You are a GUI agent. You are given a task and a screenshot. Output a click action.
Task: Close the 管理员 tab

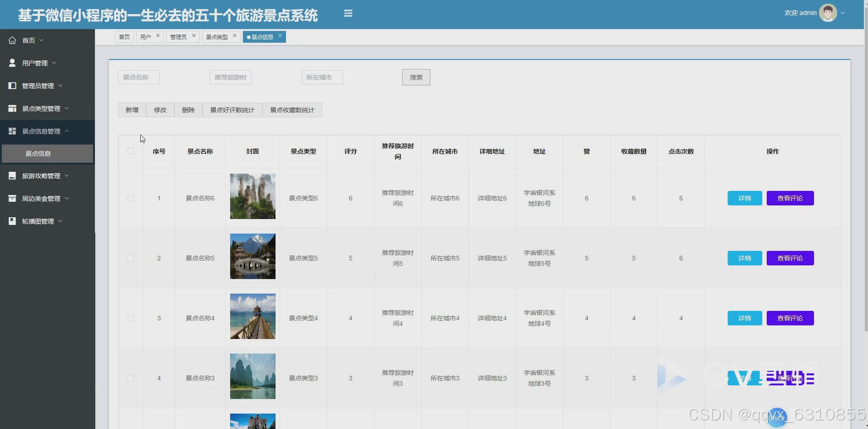coord(194,35)
